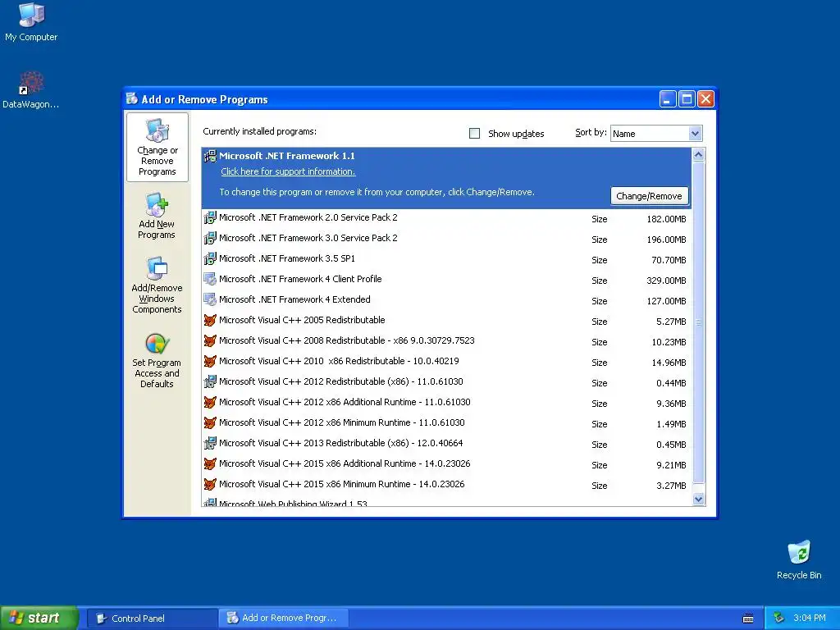Enable the Show updates checkbox

(475, 134)
